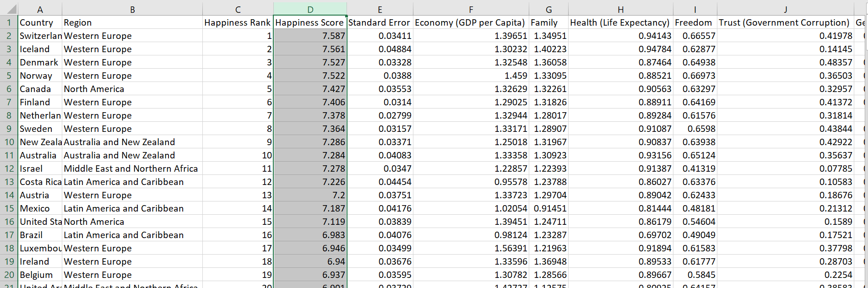The height and width of the screenshot is (288, 868).
Task: Select the 'Brazil' country cell
Action: pyautogui.click(x=40, y=235)
